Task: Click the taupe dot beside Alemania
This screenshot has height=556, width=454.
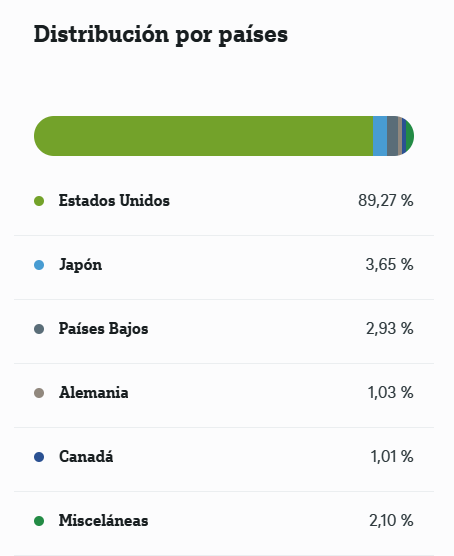Action: 39,393
